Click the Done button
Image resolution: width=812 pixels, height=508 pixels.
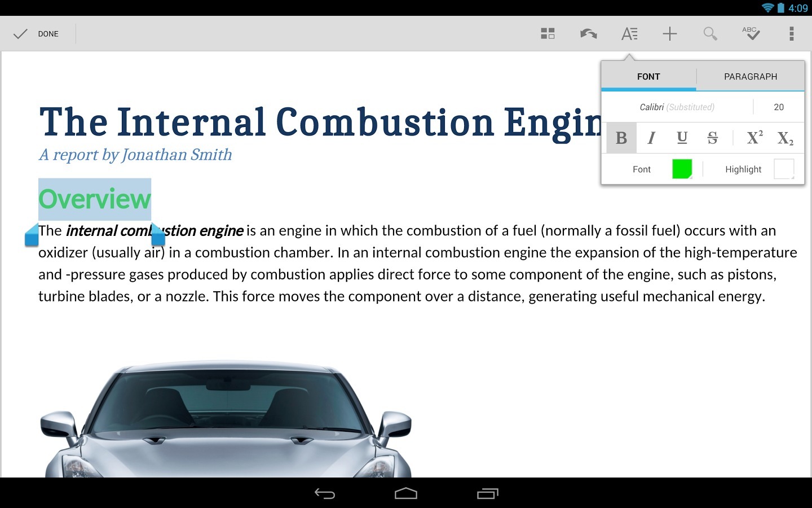(x=37, y=33)
